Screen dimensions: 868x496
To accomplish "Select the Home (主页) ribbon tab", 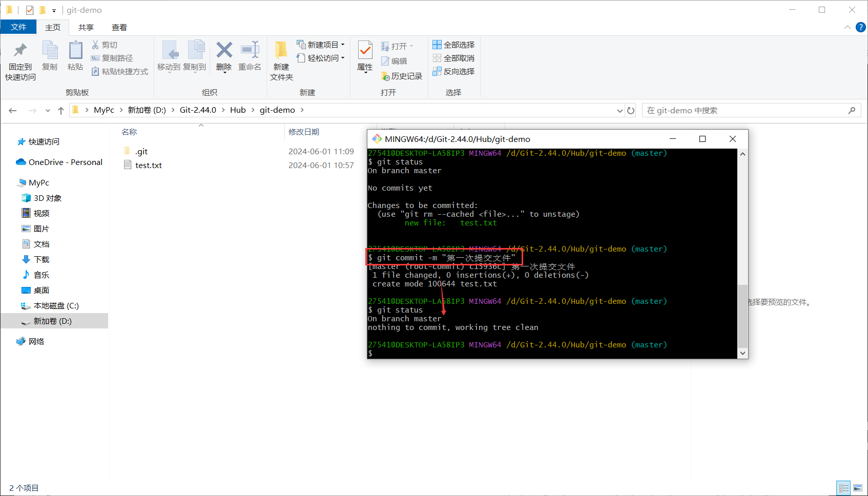I will tap(53, 27).
